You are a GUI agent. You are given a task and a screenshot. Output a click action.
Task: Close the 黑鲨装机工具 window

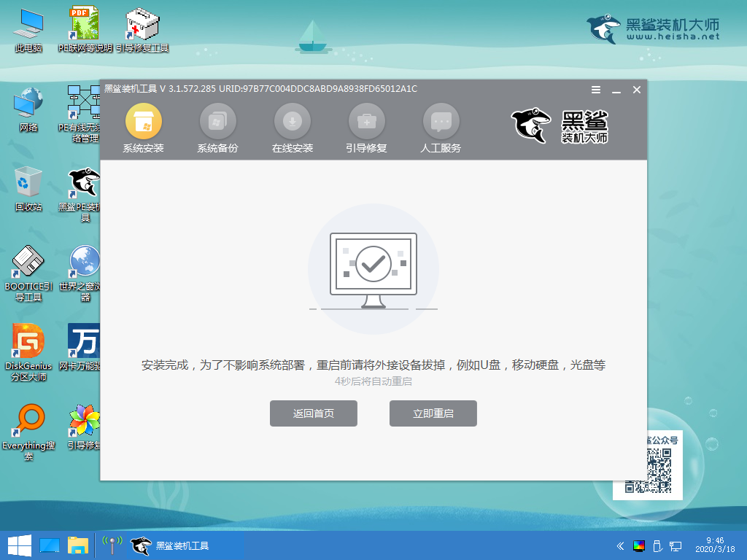[636, 90]
